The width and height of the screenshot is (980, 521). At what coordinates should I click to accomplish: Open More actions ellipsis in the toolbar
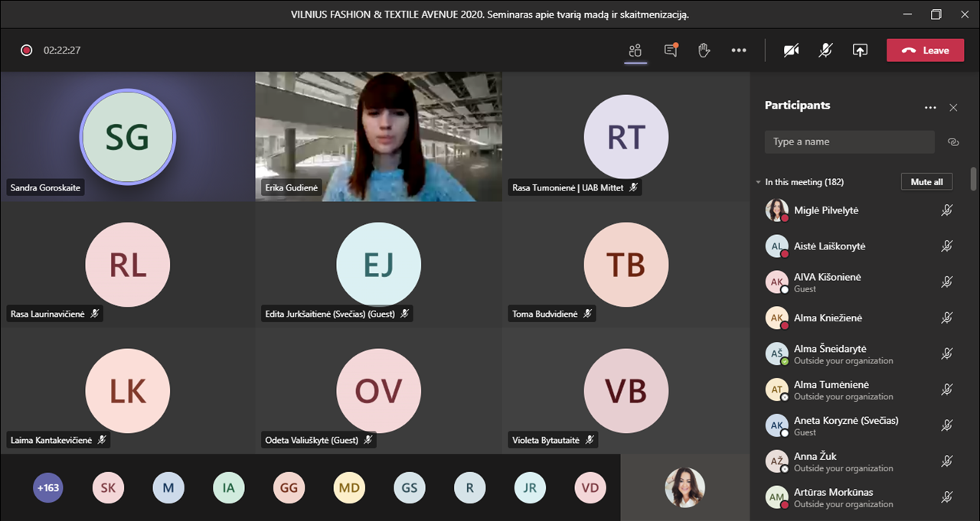coord(738,50)
